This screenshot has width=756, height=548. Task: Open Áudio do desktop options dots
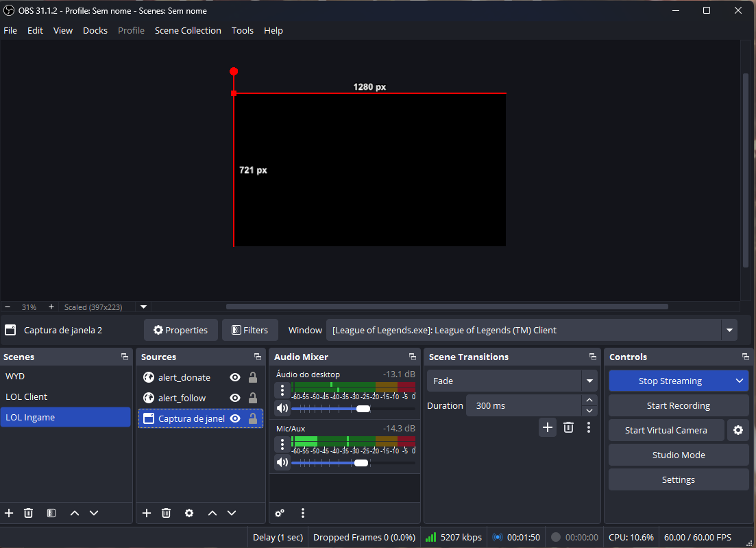(282, 390)
